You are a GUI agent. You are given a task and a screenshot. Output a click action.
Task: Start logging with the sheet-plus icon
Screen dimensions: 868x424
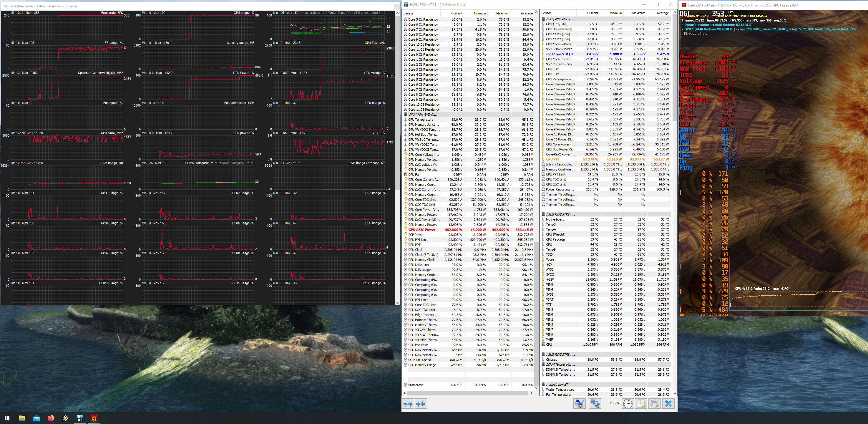[x=641, y=403]
